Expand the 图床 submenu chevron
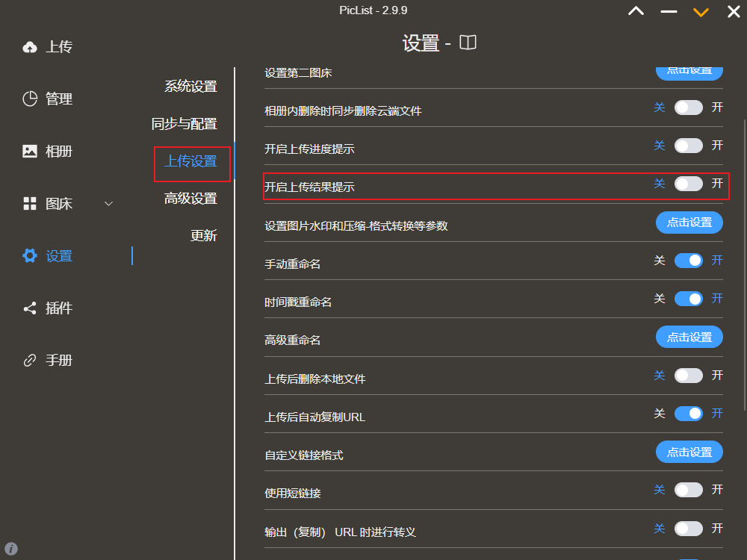The width and height of the screenshot is (747, 560). (108, 204)
